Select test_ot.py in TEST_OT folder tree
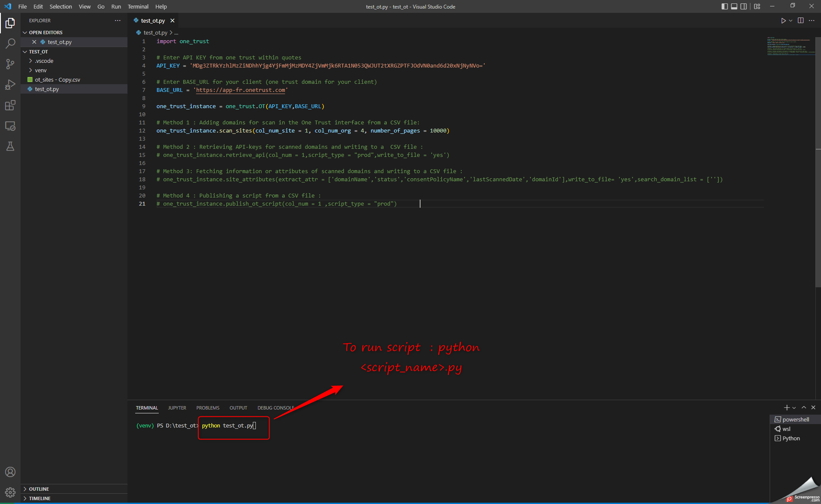This screenshot has height=504, width=821. click(x=74, y=89)
